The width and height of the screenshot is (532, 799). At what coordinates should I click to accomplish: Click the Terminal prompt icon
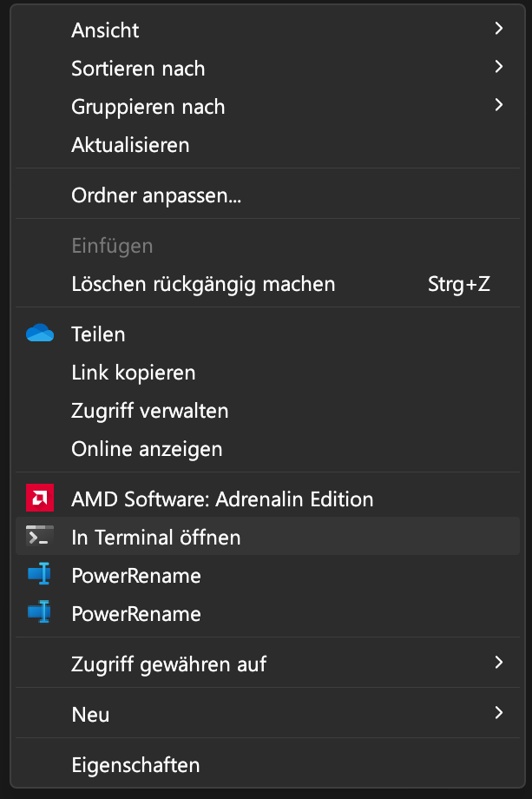[x=40, y=536]
